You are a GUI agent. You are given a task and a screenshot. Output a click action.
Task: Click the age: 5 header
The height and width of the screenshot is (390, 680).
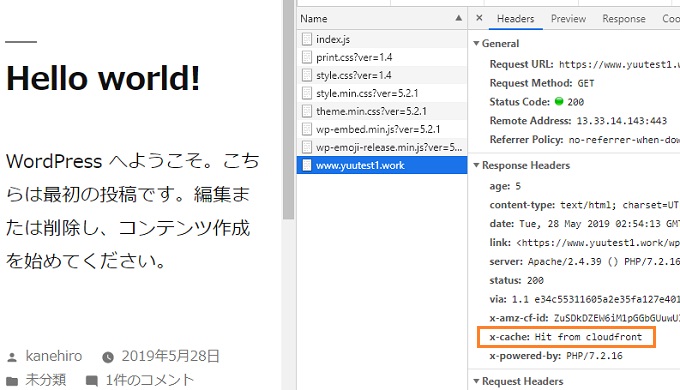505,186
